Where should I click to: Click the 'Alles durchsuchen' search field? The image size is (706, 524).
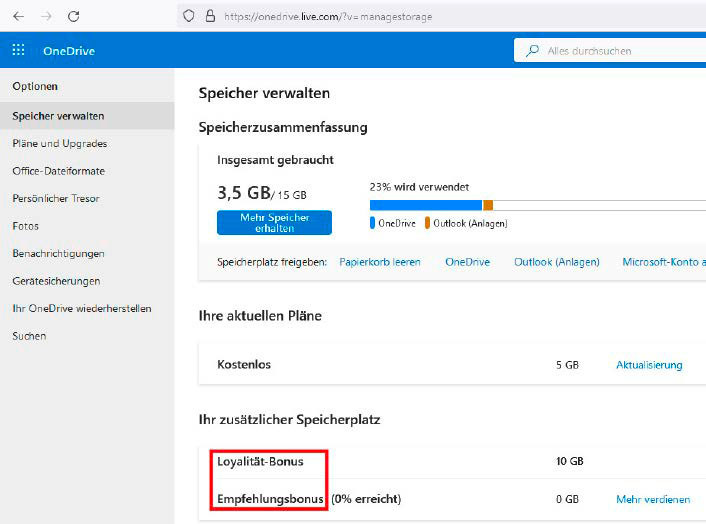point(610,50)
